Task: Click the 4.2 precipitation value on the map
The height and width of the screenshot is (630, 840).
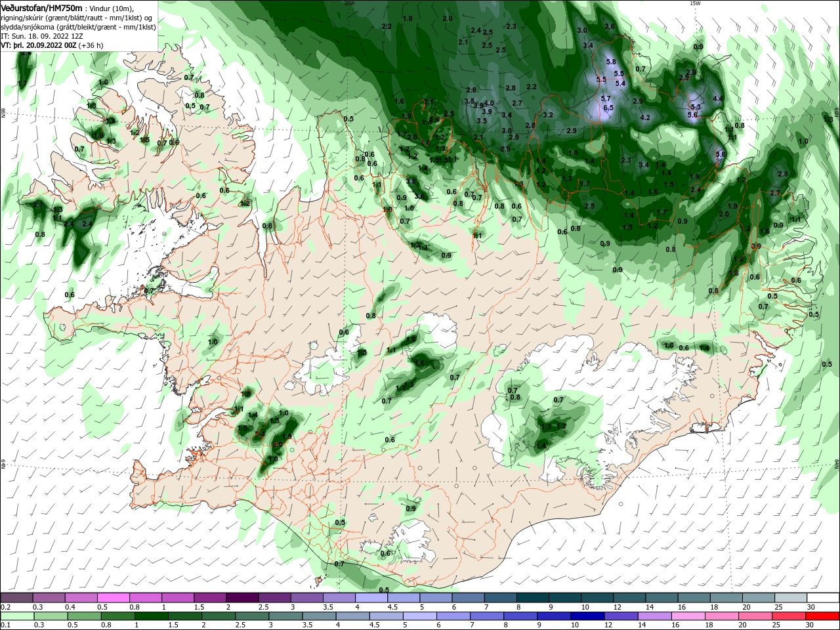Action: click(644, 117)
